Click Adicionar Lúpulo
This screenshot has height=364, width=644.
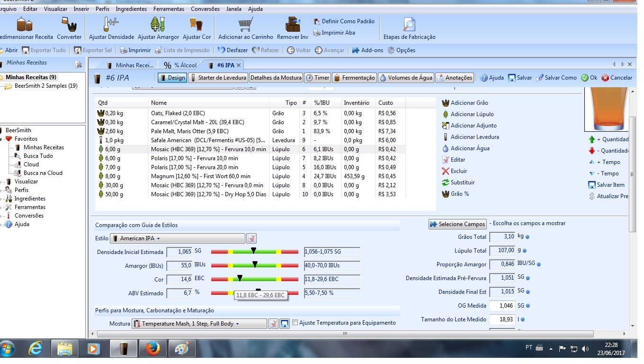pos(467,114)
